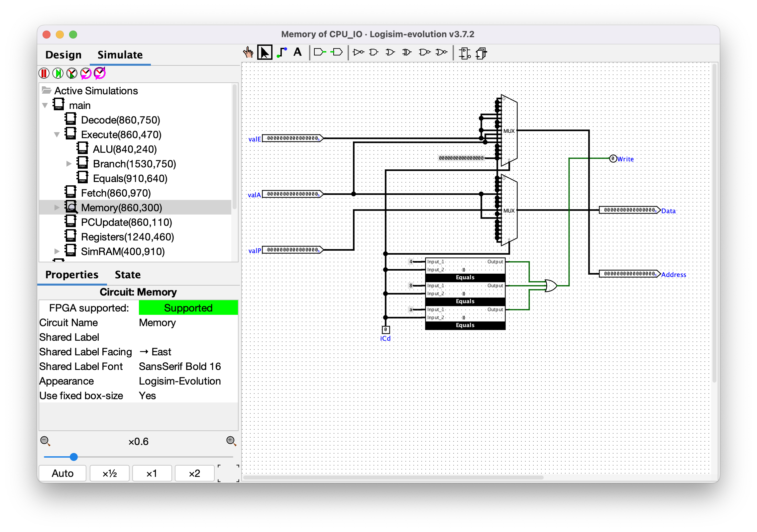This screenshot has height=532, width=757.
Task: Click the D flip-flop tool icon
Action: tap(464, 53)
